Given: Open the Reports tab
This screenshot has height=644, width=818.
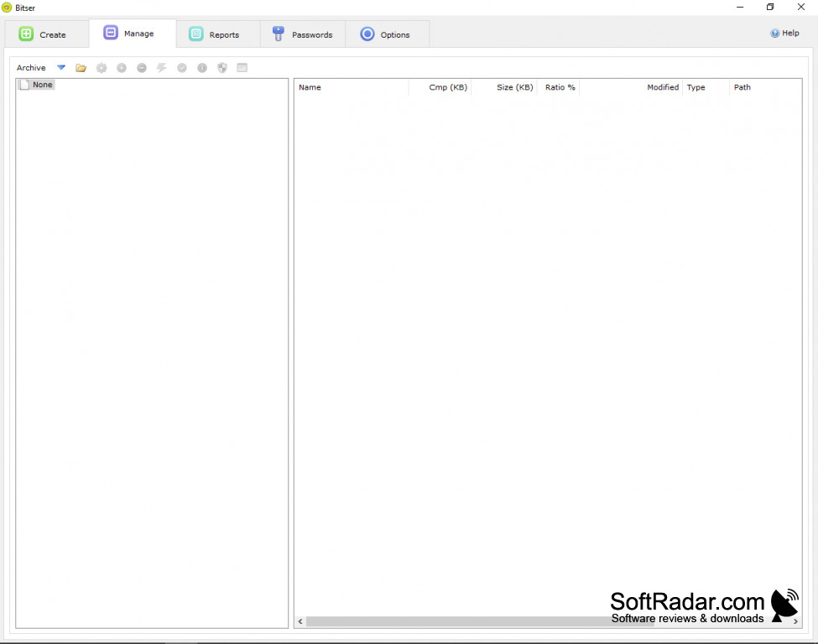Looking at the screenshot, I should 218,34.
